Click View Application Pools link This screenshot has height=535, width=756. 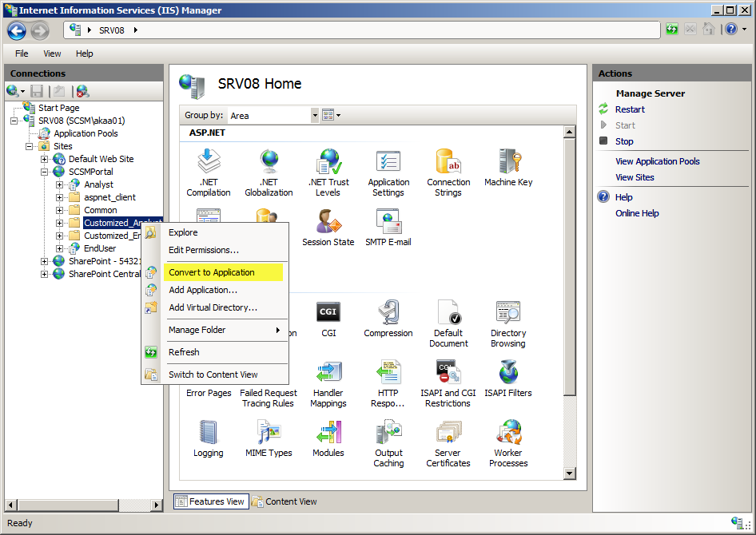657,161
